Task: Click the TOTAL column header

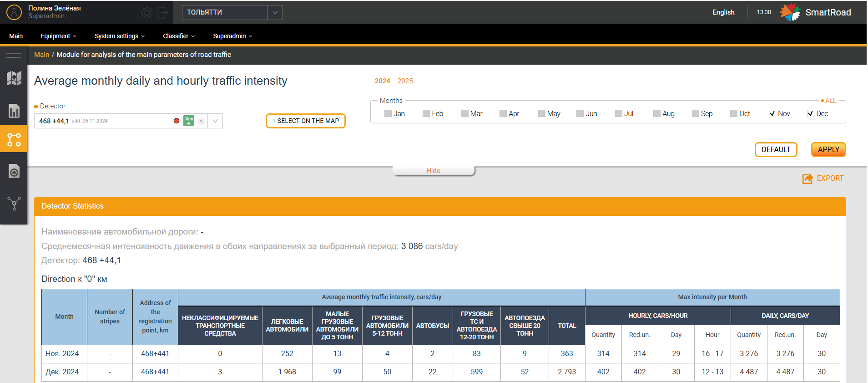Action: pos(567,326)
